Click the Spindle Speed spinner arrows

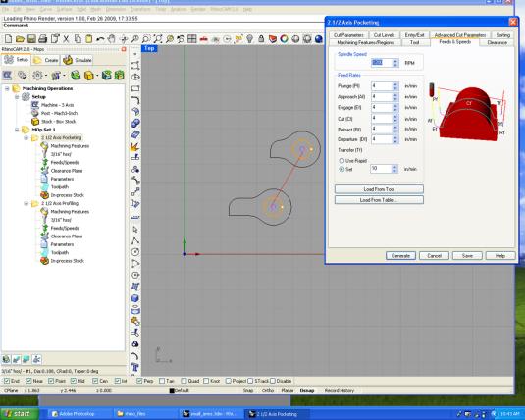[395, 63]
